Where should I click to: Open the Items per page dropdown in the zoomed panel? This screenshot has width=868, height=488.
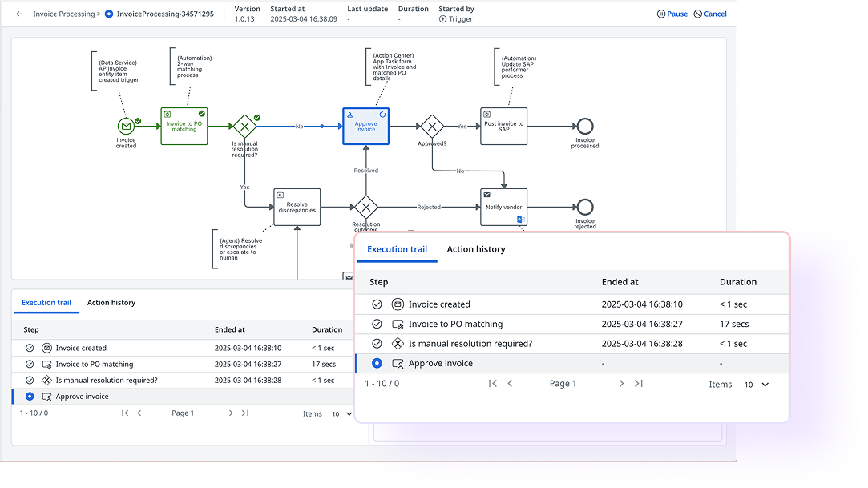[x=757, y=385]
